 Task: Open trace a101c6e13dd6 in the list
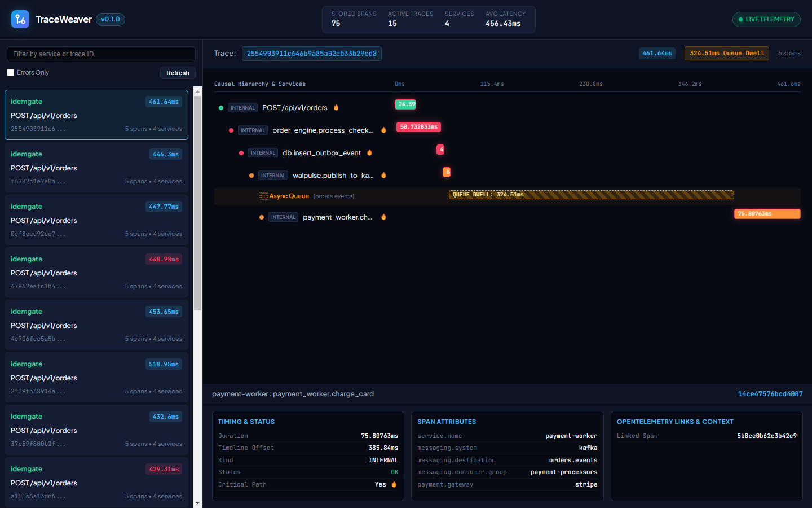(96, 483)
